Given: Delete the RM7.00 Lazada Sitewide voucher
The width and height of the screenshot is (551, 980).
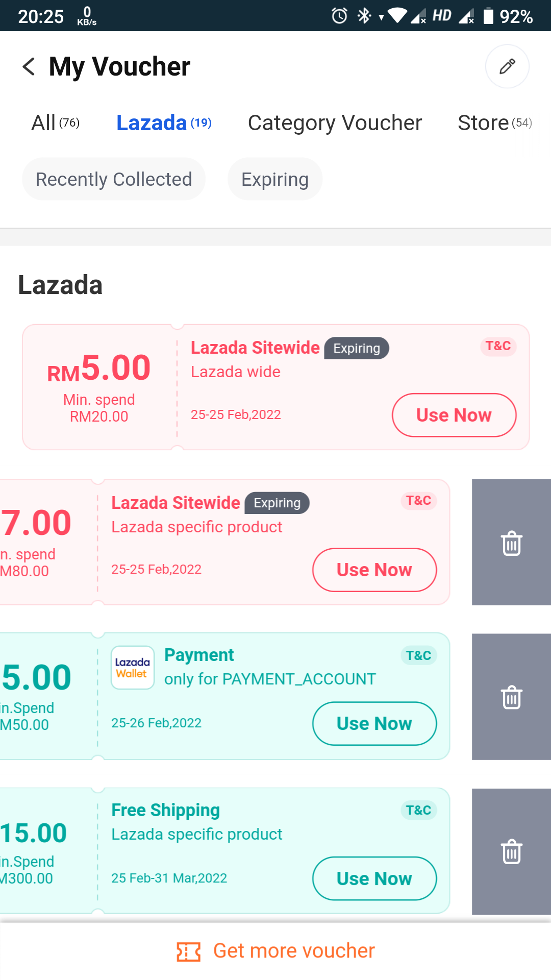Looking at the screenshot, I should click(x=511, y=543).
